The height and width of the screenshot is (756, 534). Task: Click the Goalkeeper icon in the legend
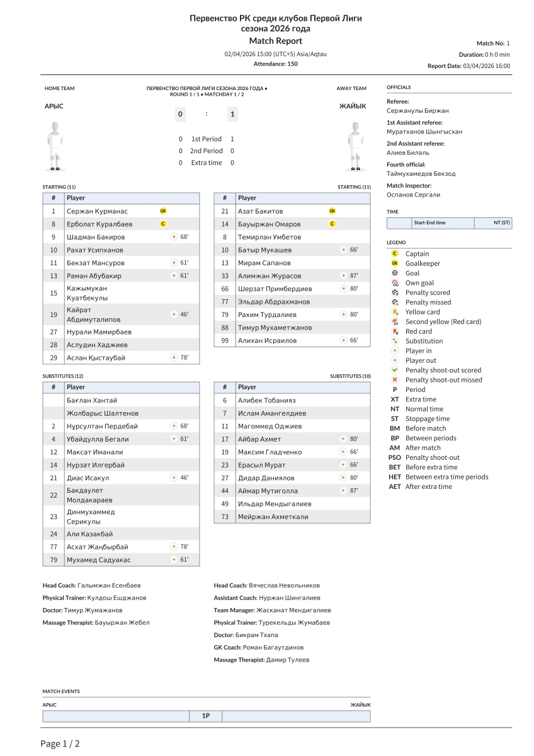395,263
